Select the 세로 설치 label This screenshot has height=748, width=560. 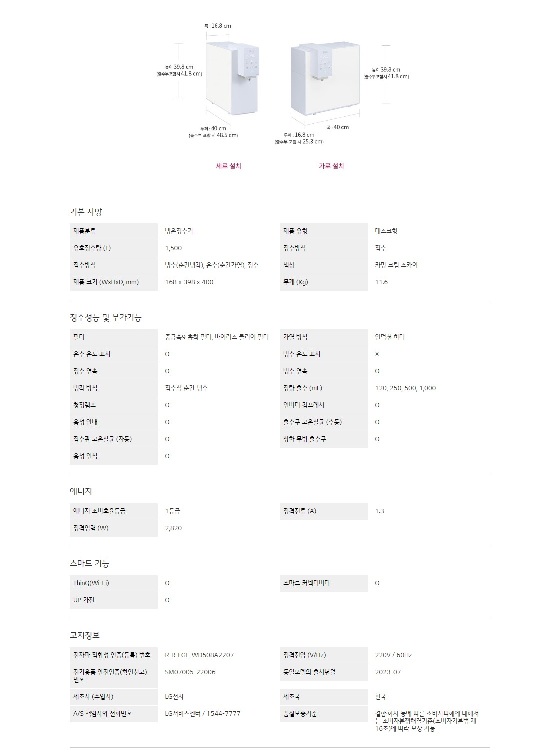[229, 166]
